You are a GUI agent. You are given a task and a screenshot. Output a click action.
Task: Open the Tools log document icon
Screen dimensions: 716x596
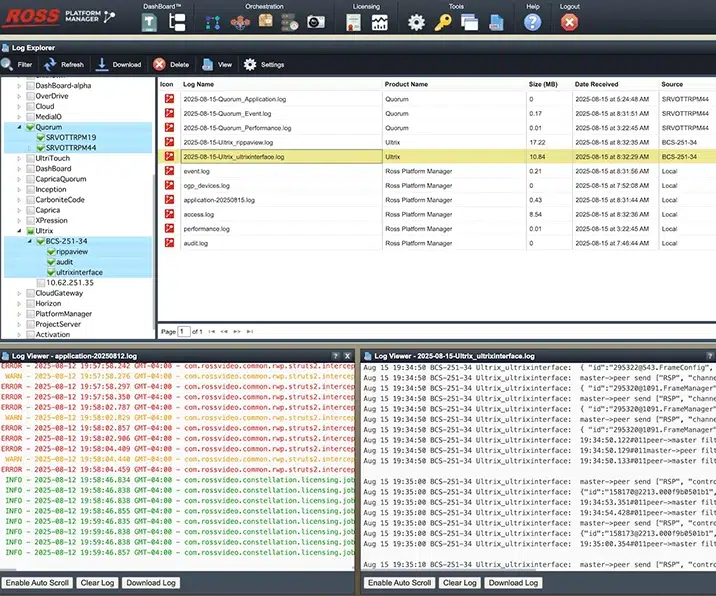point(496,22)
